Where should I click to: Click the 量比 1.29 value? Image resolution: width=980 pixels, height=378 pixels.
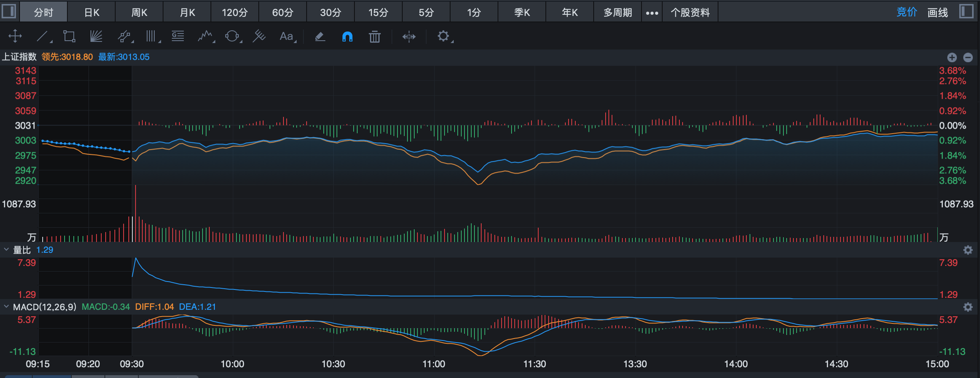[44, 250]
